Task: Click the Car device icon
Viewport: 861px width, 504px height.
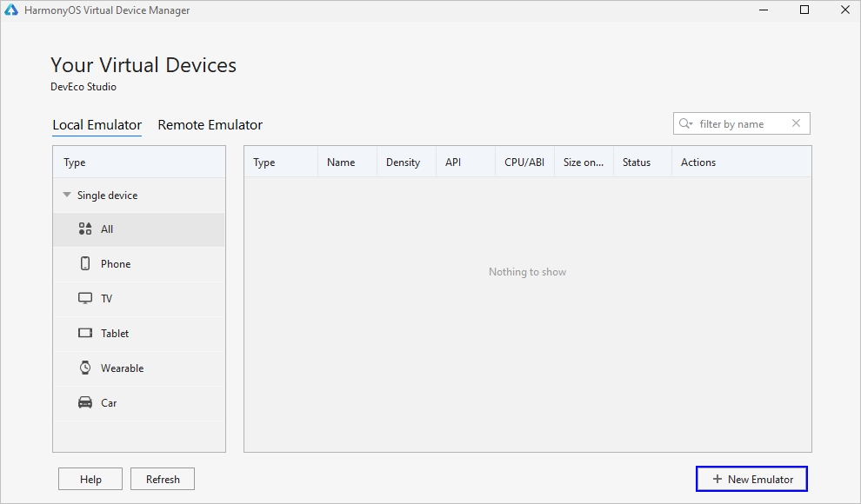Action: click(85, 403)
